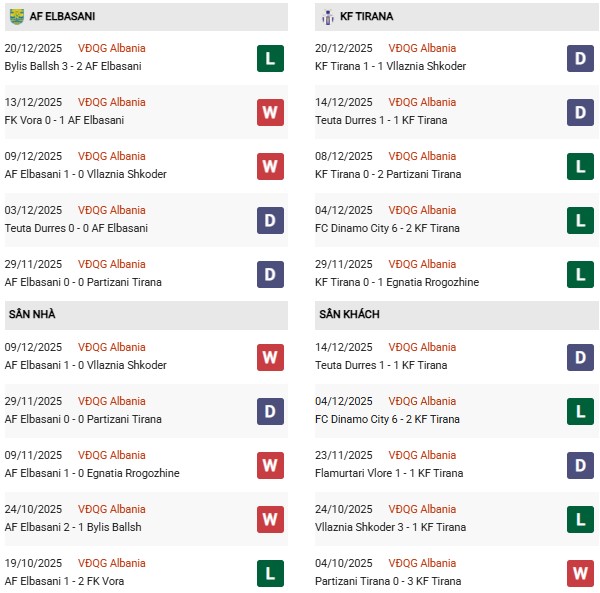The image size is (600, 593).
Task: Click the L badge for FC Dinamo City 6 - 2 on 04/12/2025 in the top list
Action: (581, 220)
